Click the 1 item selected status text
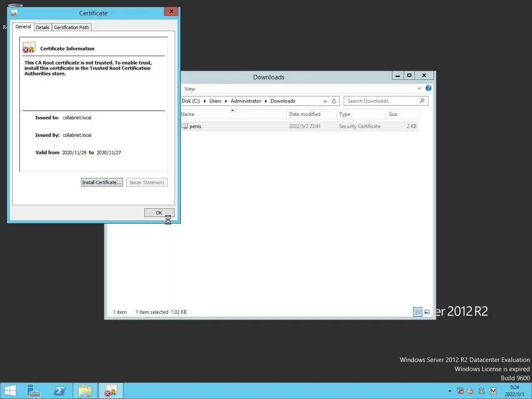The height and width of the screenshot is (399, 532). pyautogui.click(x=152, y=312)
